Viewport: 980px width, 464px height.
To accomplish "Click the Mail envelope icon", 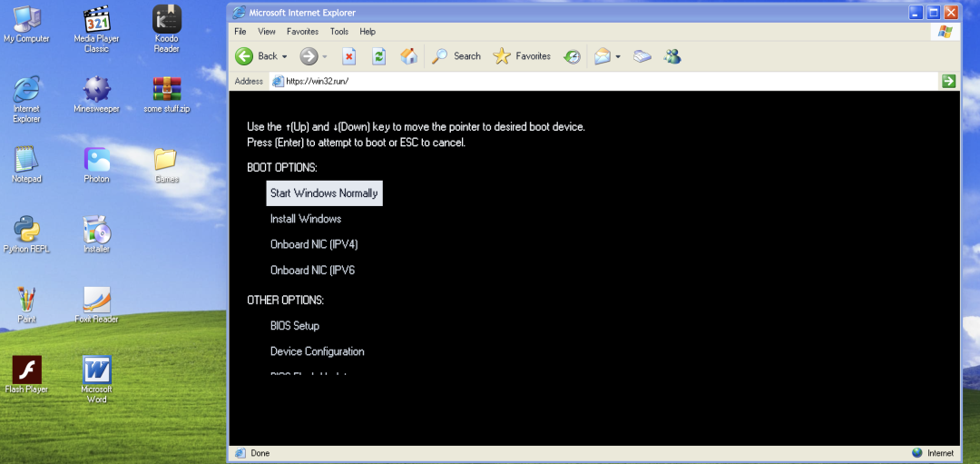I will [x=603, y=56].
